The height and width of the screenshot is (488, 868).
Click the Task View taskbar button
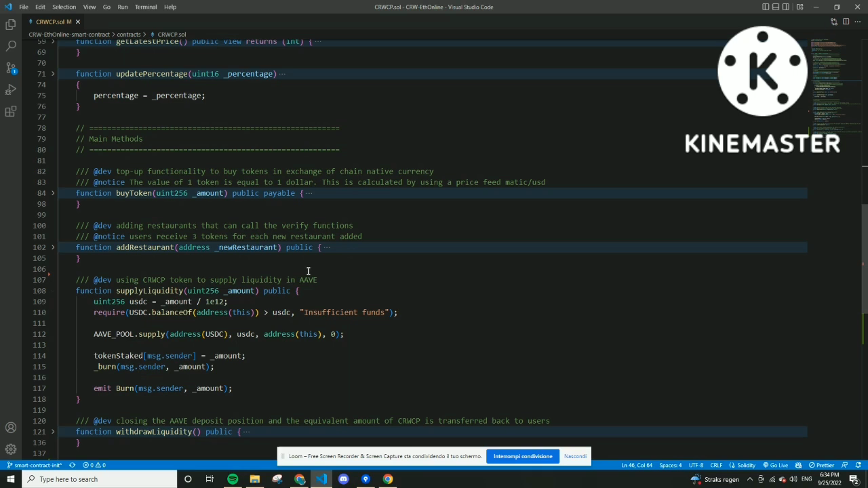coord(210,479)
